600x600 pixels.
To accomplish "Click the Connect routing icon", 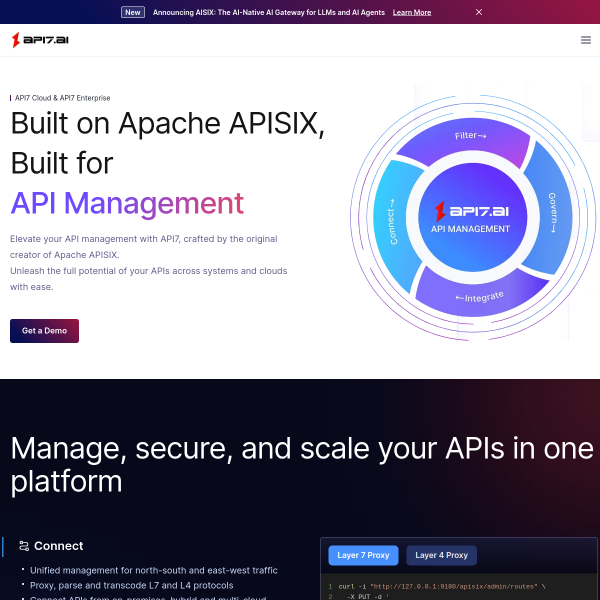I will 24,546.
